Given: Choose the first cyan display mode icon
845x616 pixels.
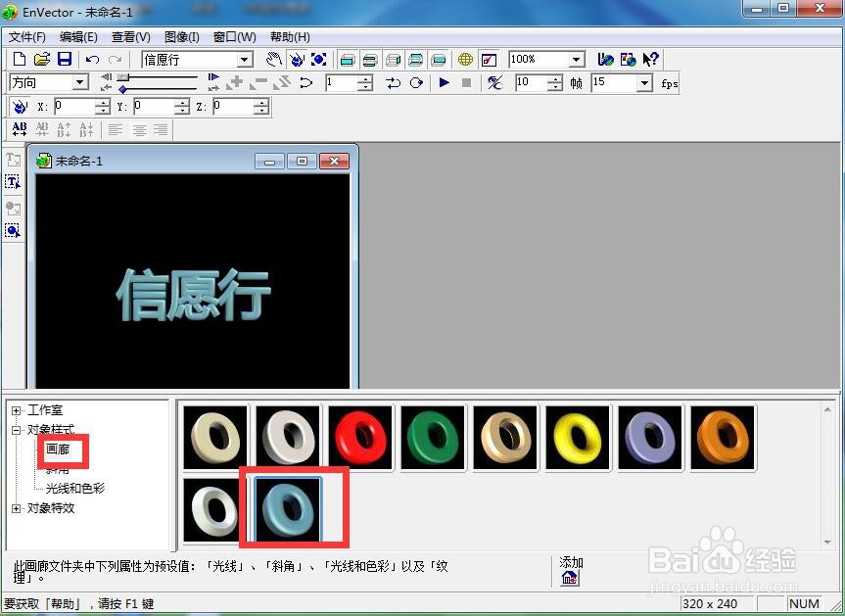Looking at the screenshot, I should click(349, 60).
